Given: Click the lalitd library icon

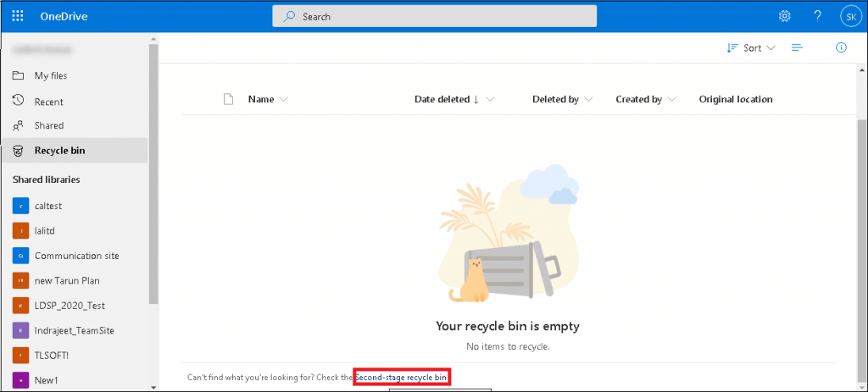Looking at the screenshot, I should (20, 230).
